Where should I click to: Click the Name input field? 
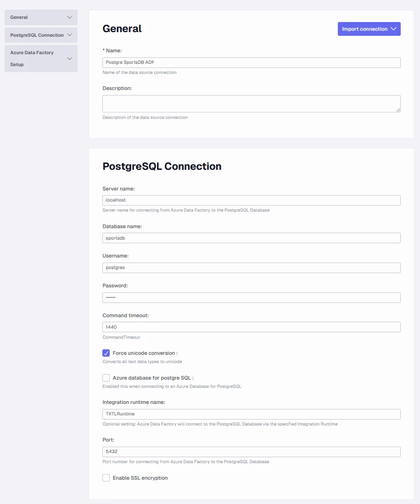coord(251,62)
